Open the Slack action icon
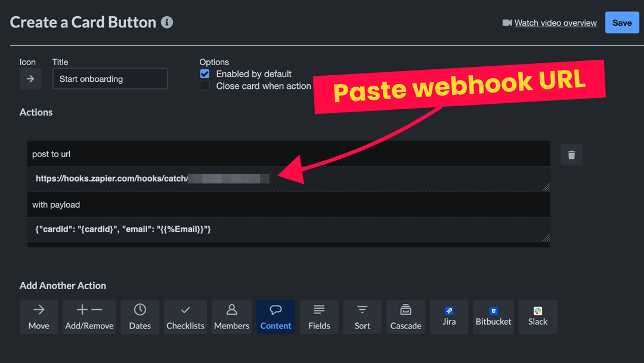 (x=537, y=316)
